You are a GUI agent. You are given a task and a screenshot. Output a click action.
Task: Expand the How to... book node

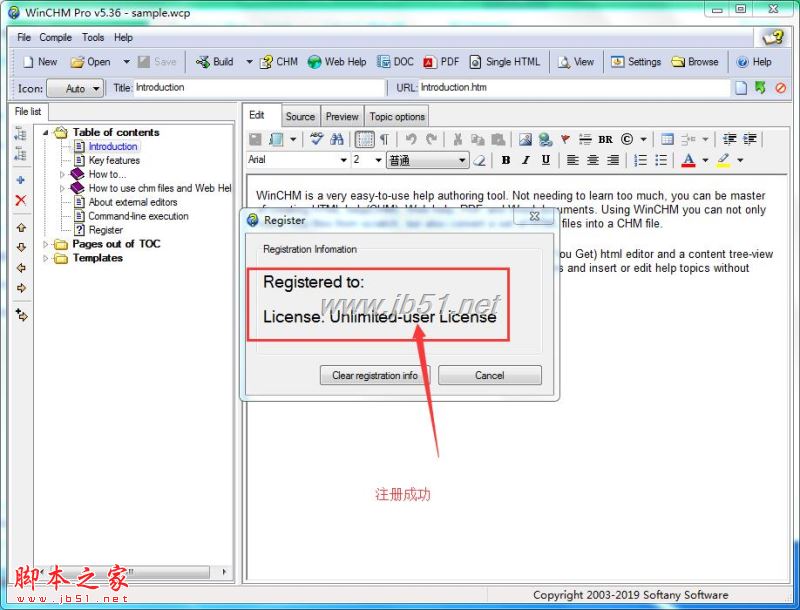(62, 174)
